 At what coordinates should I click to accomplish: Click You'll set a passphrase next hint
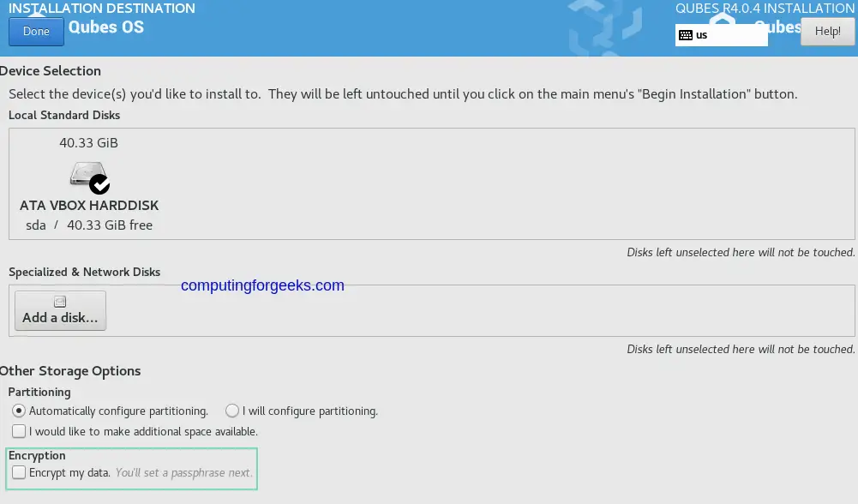coord(183,472)
